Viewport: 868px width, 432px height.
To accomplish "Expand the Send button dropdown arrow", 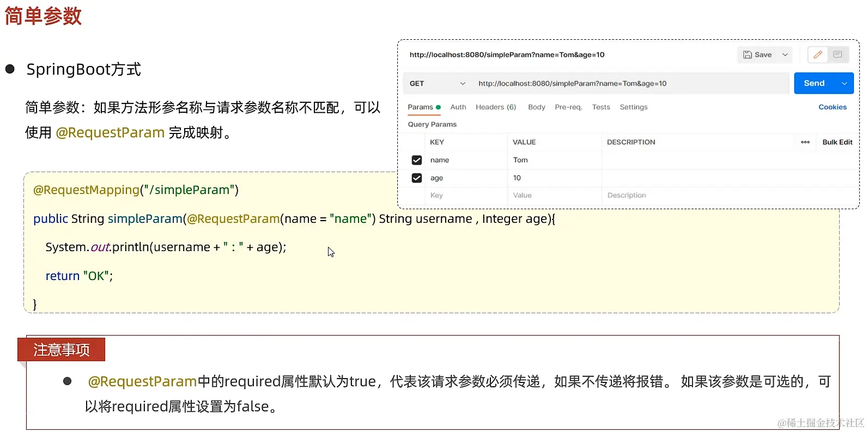I will (845, 83).
